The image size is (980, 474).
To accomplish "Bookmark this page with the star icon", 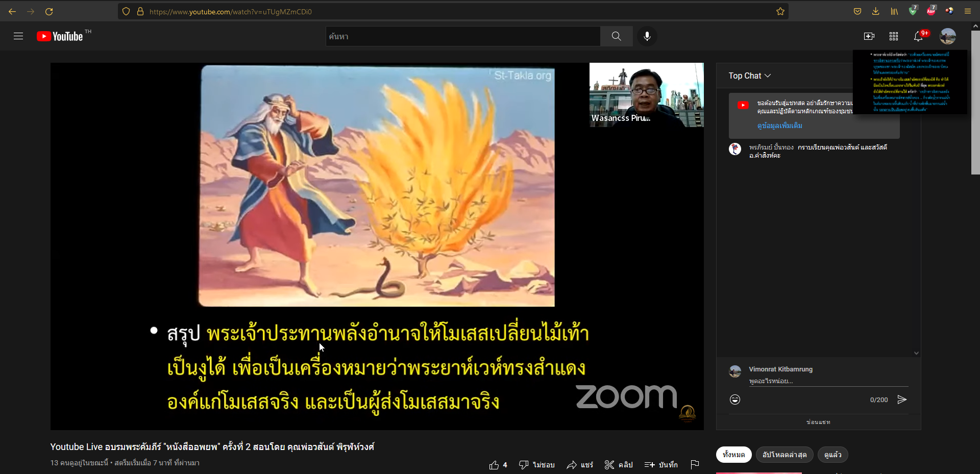I will [780, 11].
